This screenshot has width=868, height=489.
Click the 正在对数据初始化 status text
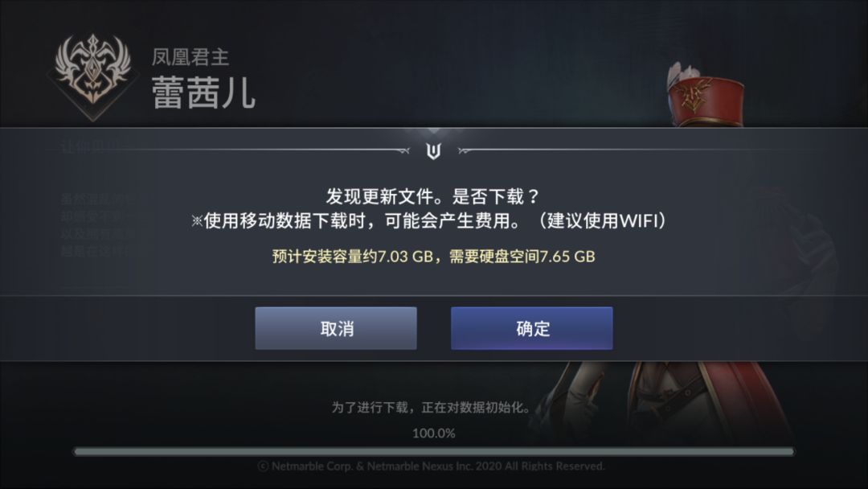pos(474,408)
